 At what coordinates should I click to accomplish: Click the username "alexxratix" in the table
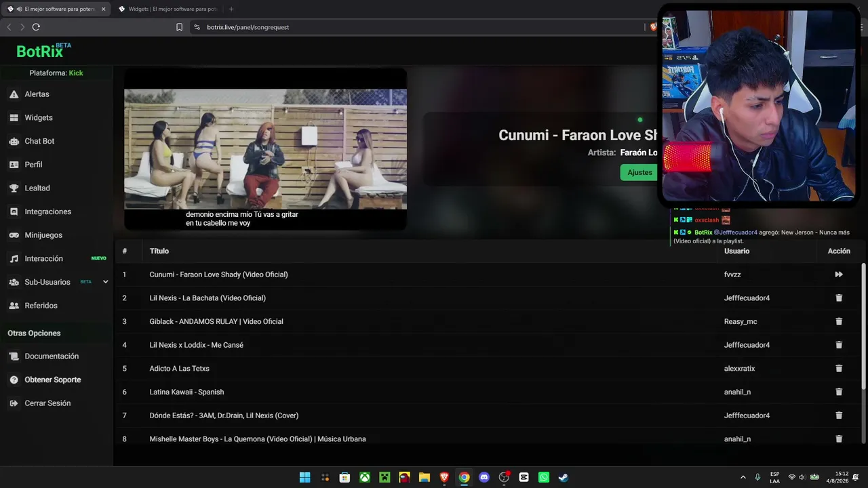point(739,369)
